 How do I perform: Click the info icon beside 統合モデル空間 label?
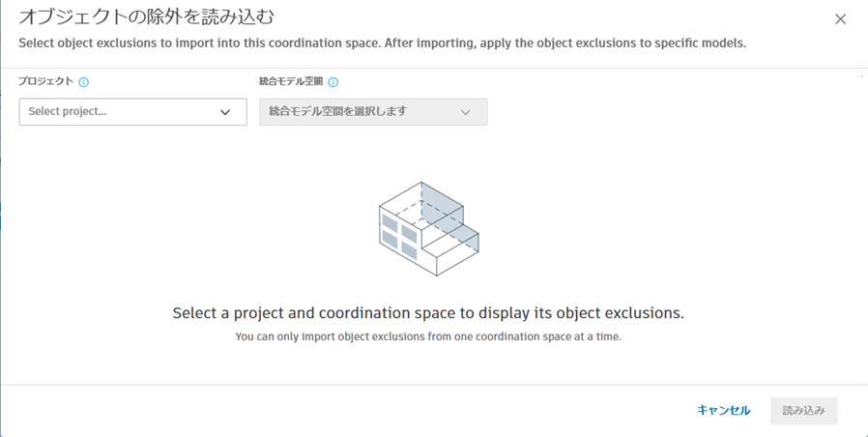click(333, 82)
